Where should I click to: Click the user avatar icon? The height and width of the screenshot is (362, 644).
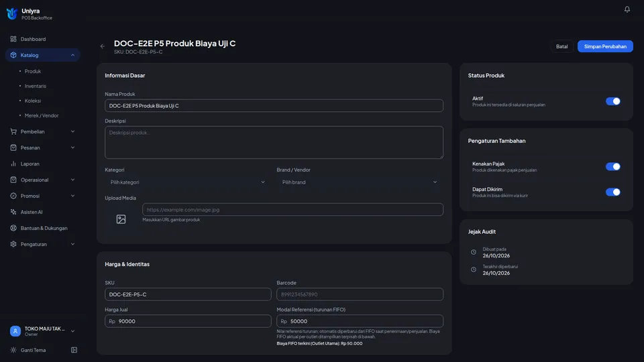(15, 331)
